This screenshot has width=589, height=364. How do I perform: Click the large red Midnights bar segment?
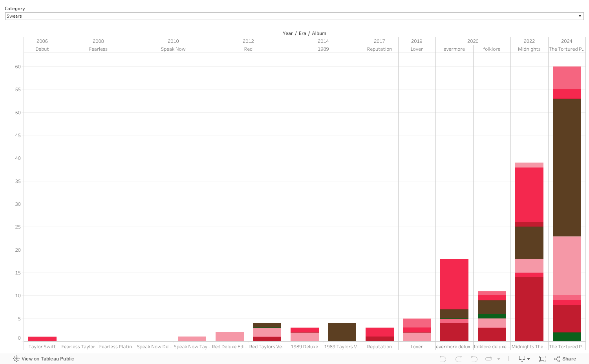pyautogui.click(x=529, y=195)
